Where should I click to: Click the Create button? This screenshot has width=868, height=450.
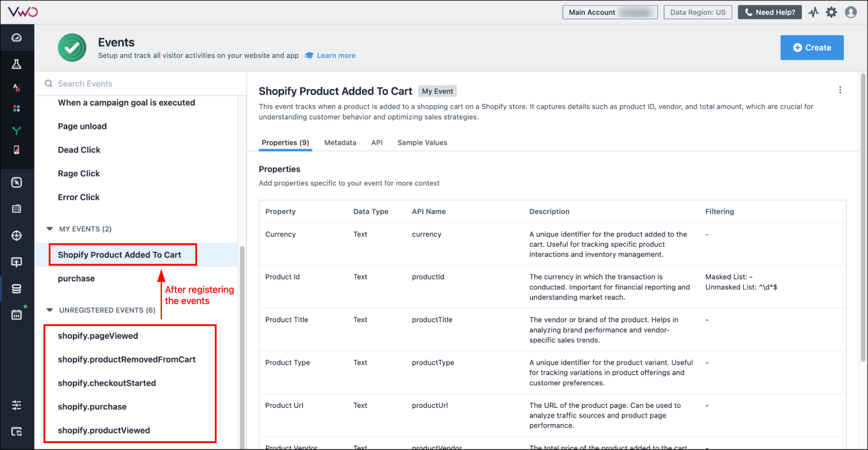pyautogui.click(x=812, y=48)
